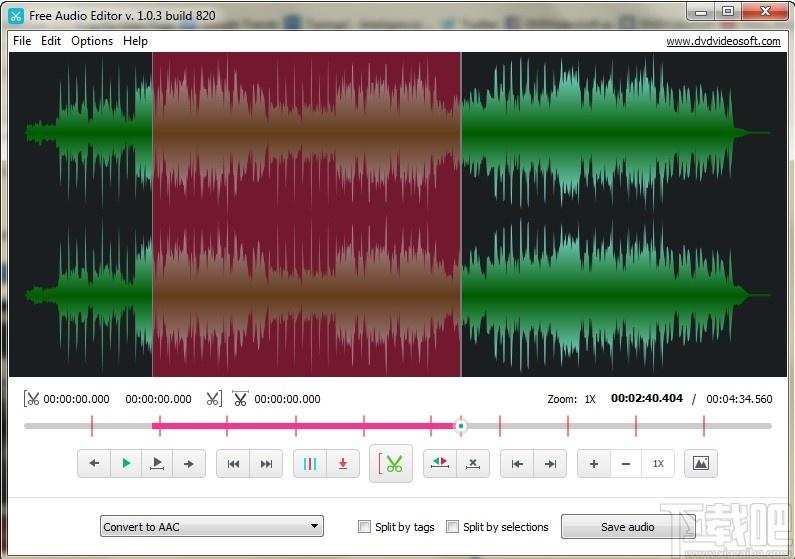795x559 pixels.
Task: Click the playhead knob on the timeline slider
Action: [460, 426]
